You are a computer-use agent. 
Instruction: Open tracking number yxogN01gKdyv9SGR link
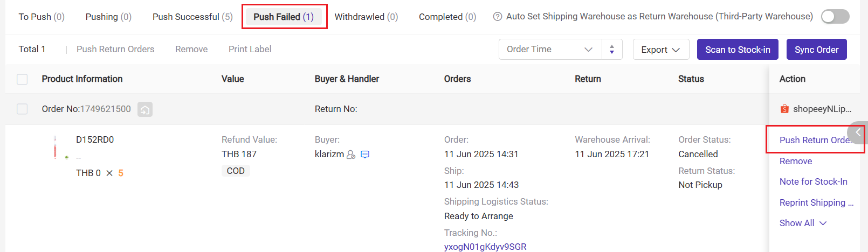coord(485,247)
